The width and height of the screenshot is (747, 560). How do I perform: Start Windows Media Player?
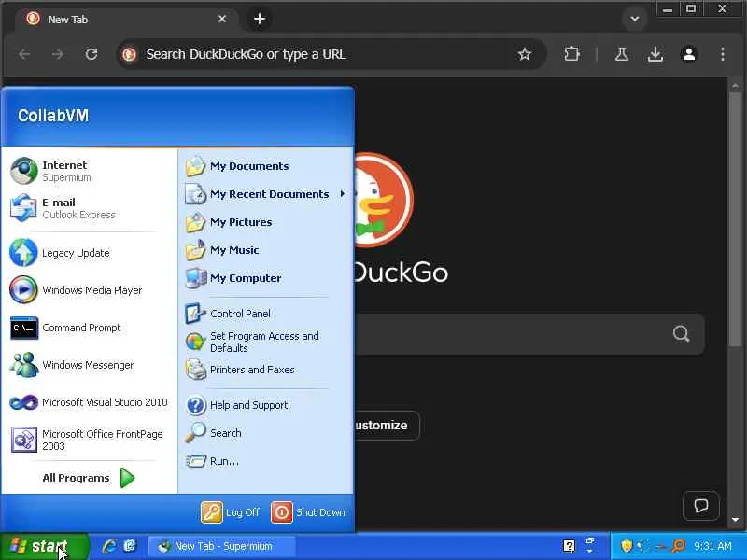(90, 290)
